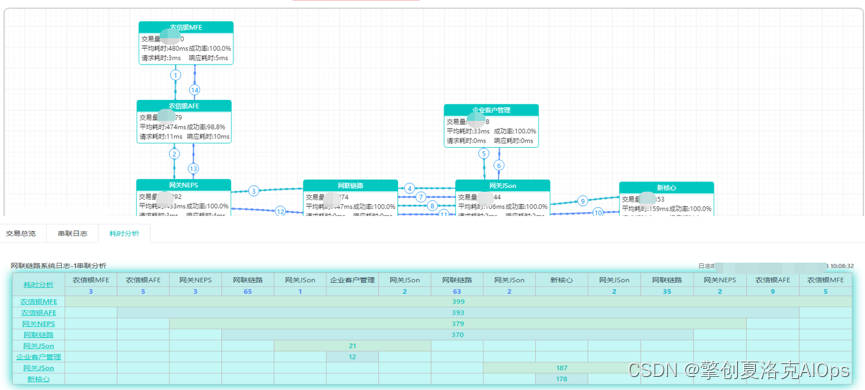
Task: Select the 370 duration bar
Action: (458, 335)
